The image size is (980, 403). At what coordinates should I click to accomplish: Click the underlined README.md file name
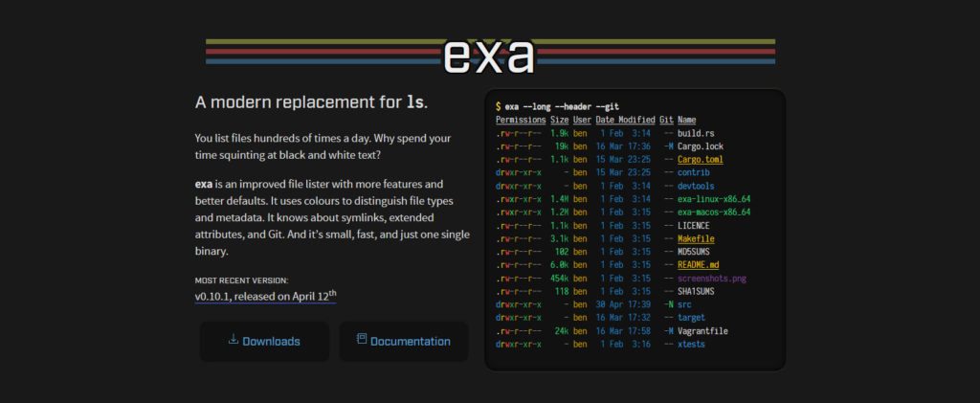[x=699, y=265]
